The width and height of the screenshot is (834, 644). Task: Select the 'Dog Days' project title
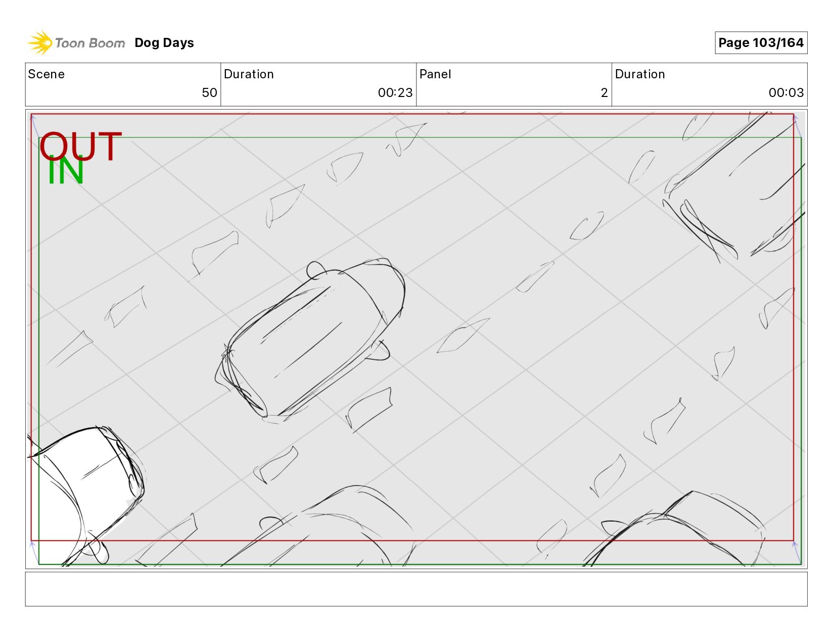point(164,43)
